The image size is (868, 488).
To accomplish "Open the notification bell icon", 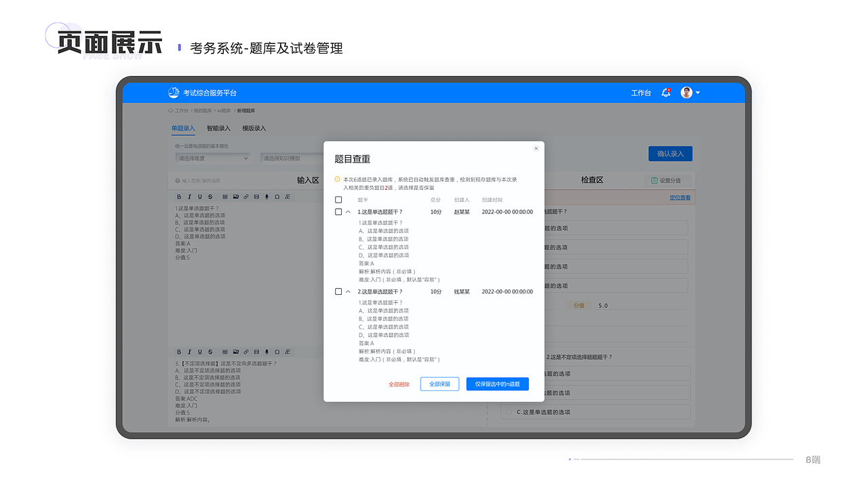I will coord(666,93).
